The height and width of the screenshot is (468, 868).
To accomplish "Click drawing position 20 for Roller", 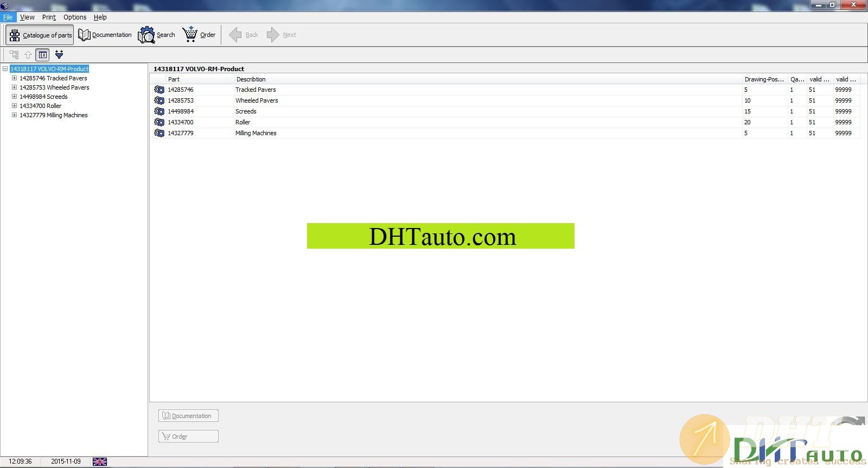I will [x=748, y=122].
